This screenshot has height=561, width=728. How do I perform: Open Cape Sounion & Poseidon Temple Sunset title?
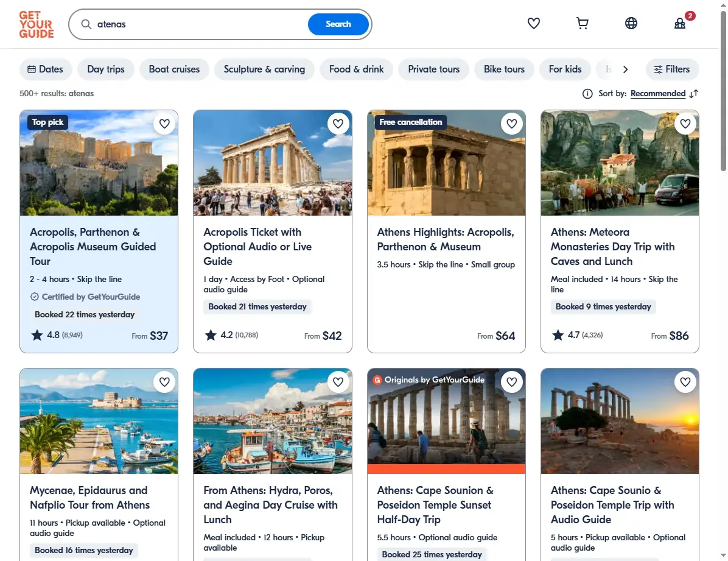point(435,505)
